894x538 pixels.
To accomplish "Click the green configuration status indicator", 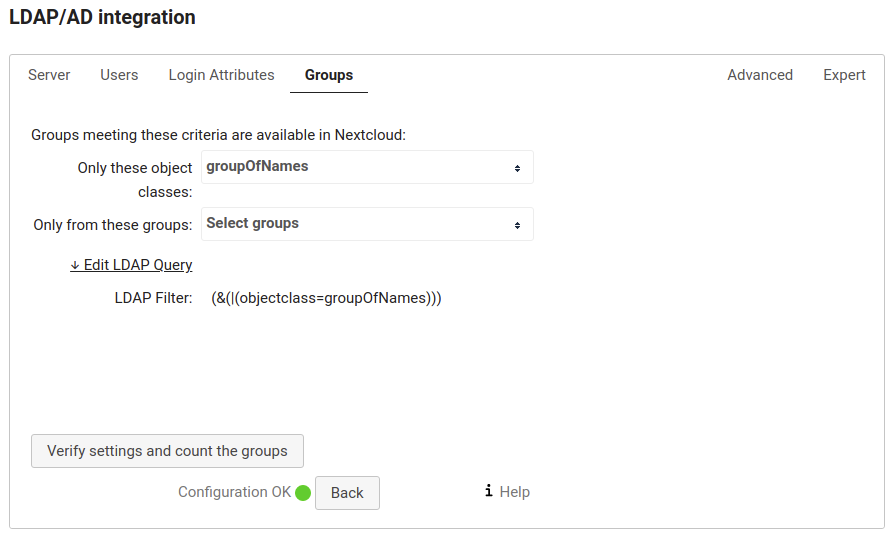I will click(303, 493).
